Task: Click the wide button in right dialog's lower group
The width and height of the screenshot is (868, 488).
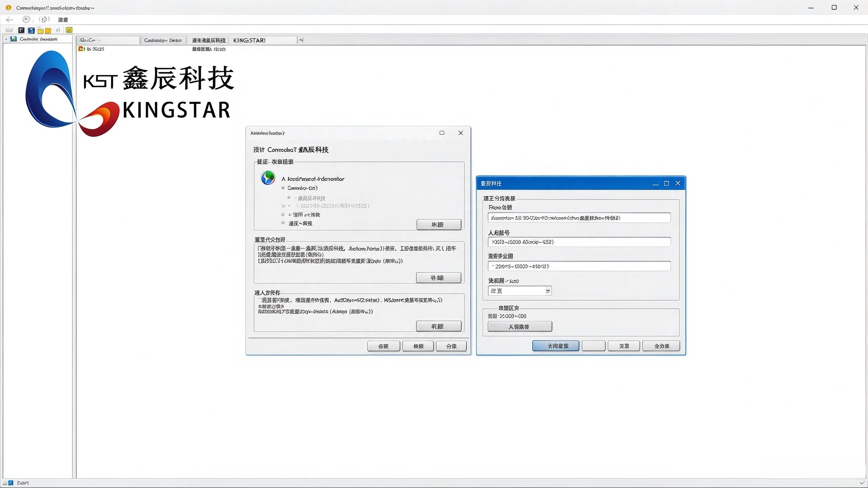Action: (520, 326)
